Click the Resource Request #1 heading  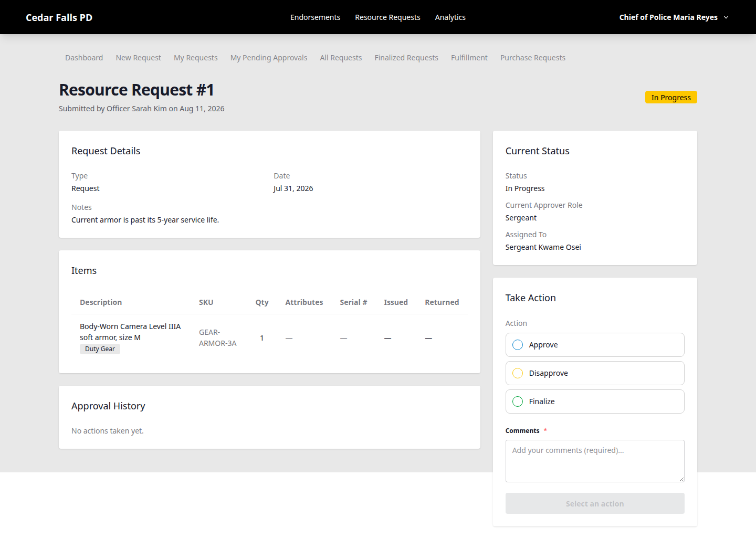point(136,90)
